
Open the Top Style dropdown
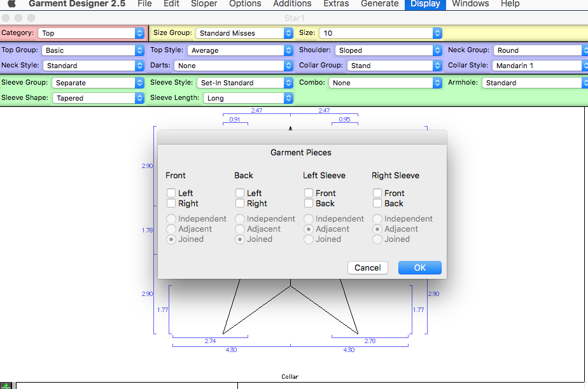click(x=241, y=50)
